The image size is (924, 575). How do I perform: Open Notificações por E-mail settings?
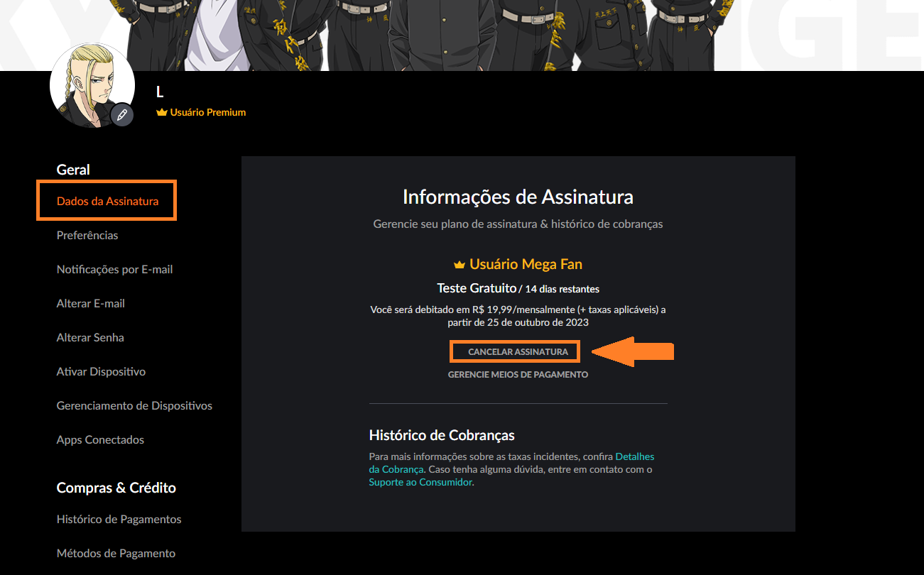point(115,269)
